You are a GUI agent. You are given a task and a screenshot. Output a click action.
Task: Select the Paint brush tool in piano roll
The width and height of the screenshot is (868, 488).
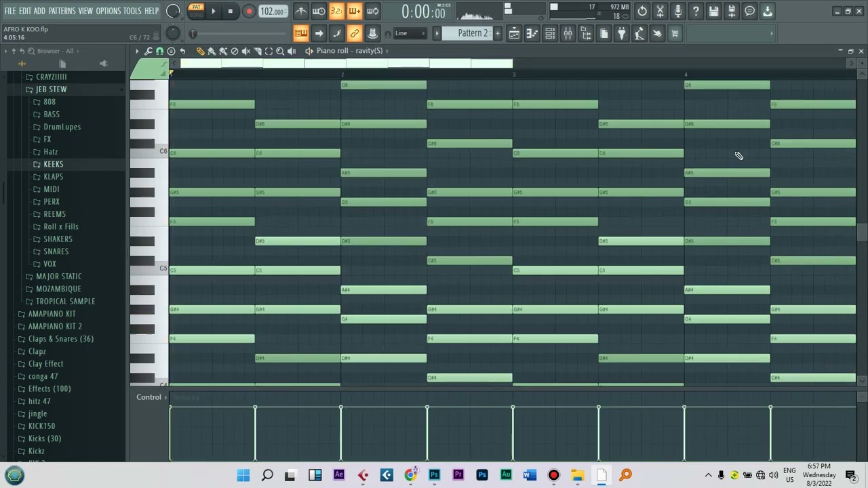tap(212, 51)
